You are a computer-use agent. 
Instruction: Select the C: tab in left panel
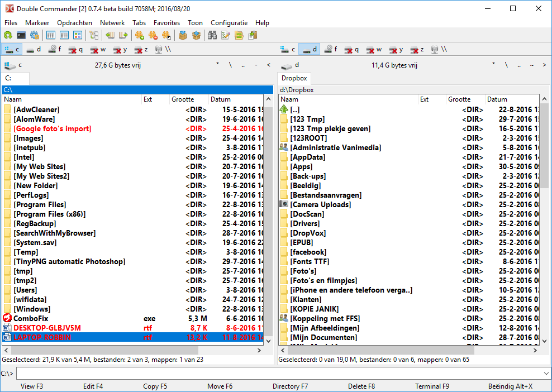[15, 78]
